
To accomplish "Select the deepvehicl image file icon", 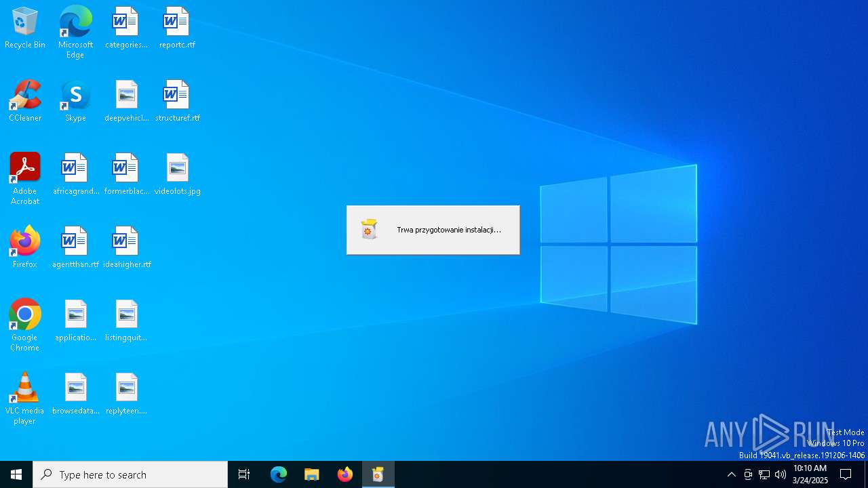I will pyautogui.click(x=126, y=101).
